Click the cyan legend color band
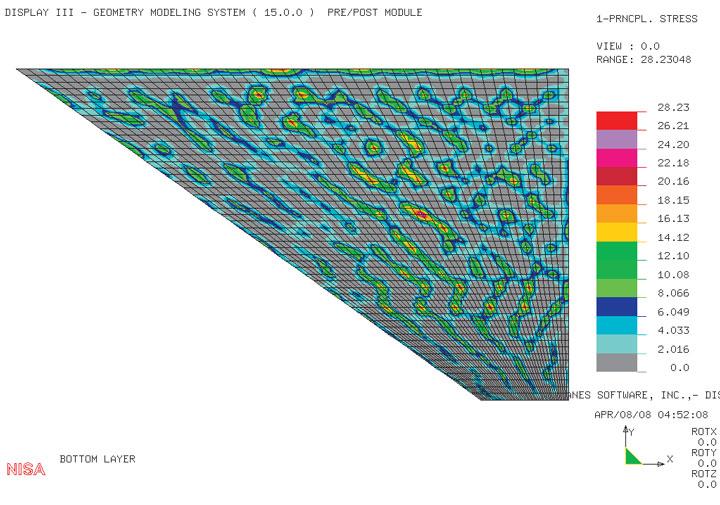 coord(616,324)
